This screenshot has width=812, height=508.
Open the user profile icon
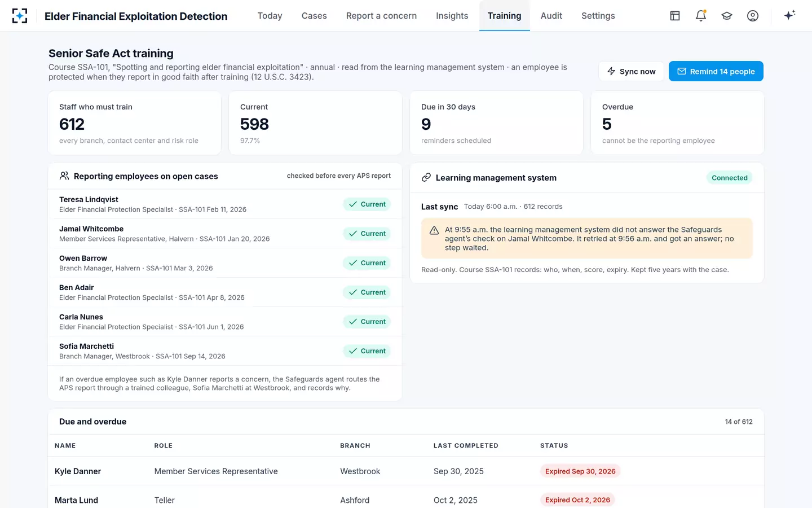[753, 16]
